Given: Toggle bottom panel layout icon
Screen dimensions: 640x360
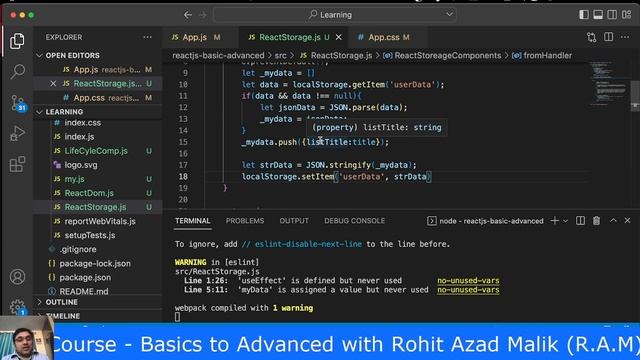Looking at the screenshot, I should tap(598, 15).
